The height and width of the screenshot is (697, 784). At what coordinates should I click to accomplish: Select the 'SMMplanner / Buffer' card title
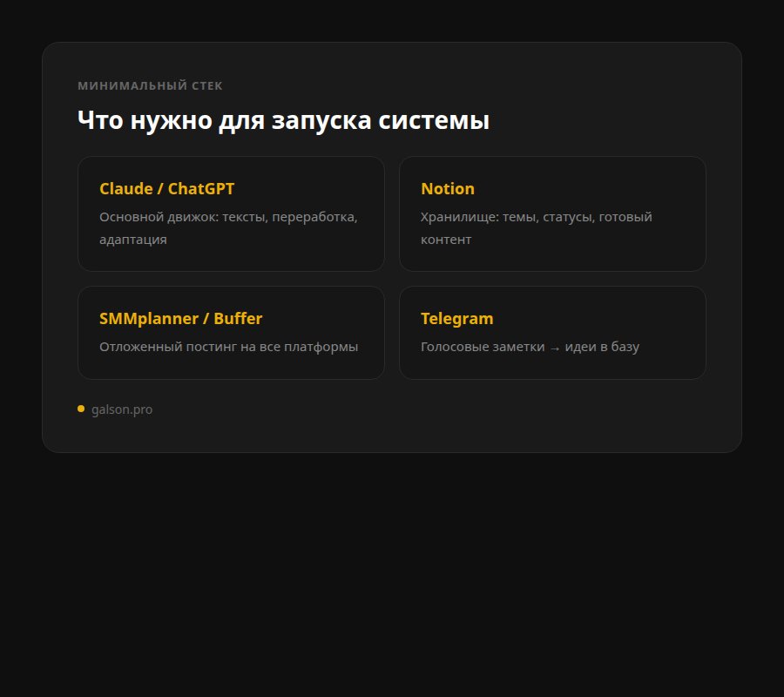pyautogui.click(x=180, y=319)
